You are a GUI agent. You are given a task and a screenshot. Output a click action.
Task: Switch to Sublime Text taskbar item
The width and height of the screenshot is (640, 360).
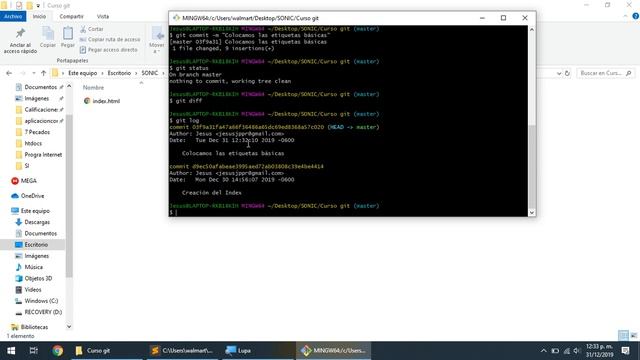pyautogui.click(x=183, y=351)
